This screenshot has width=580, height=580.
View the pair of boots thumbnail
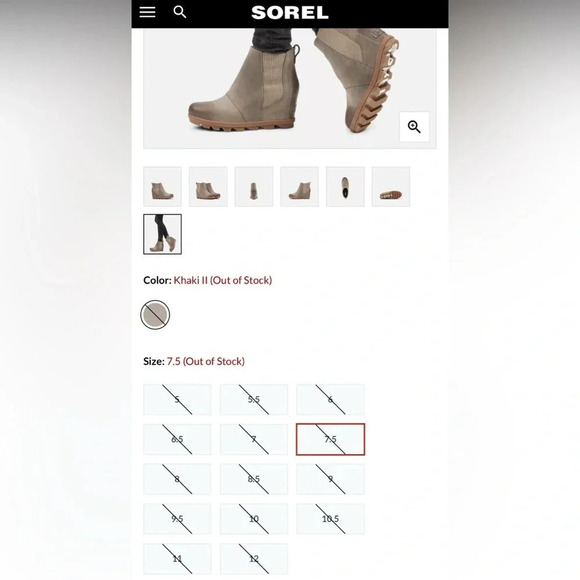point(208,187)
